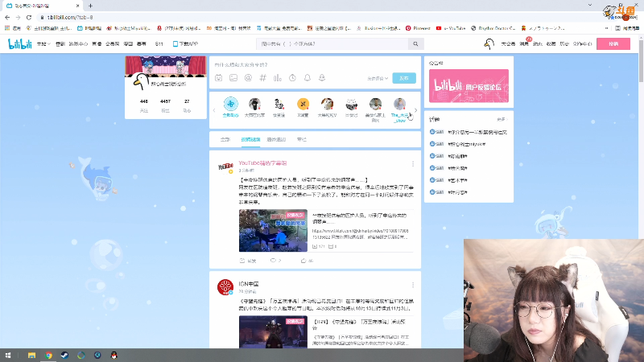
Task: Open Chrome from the taskbar
Action: click(x=48, y=356)
